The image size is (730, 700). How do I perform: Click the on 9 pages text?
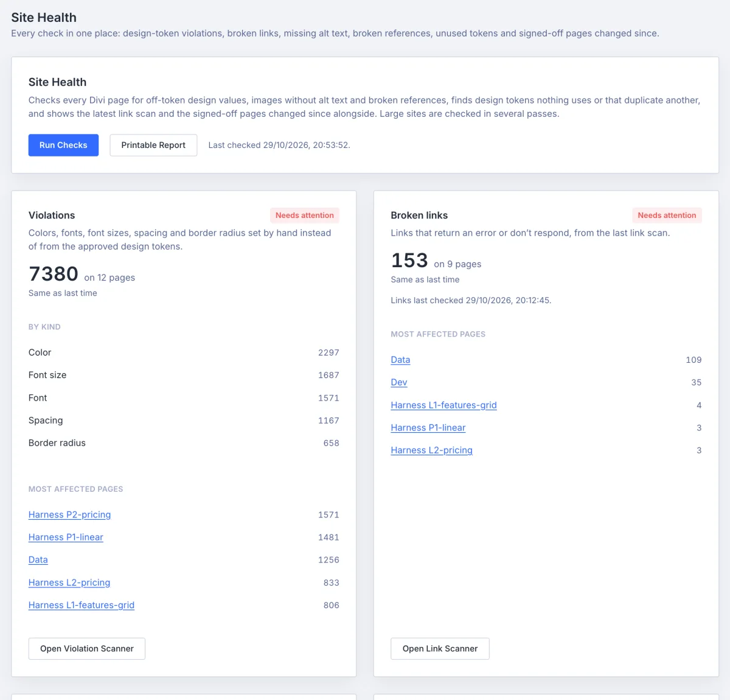click(x=457, y=264)
